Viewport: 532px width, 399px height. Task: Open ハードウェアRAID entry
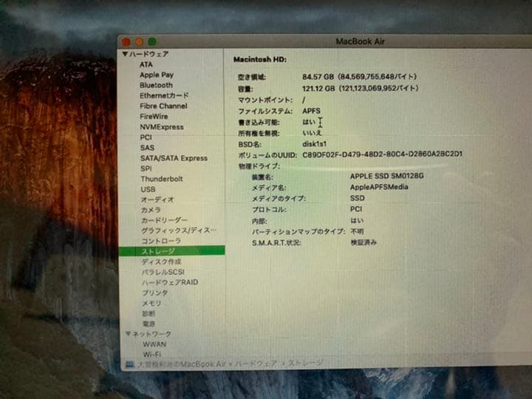[x=170, y=282]
